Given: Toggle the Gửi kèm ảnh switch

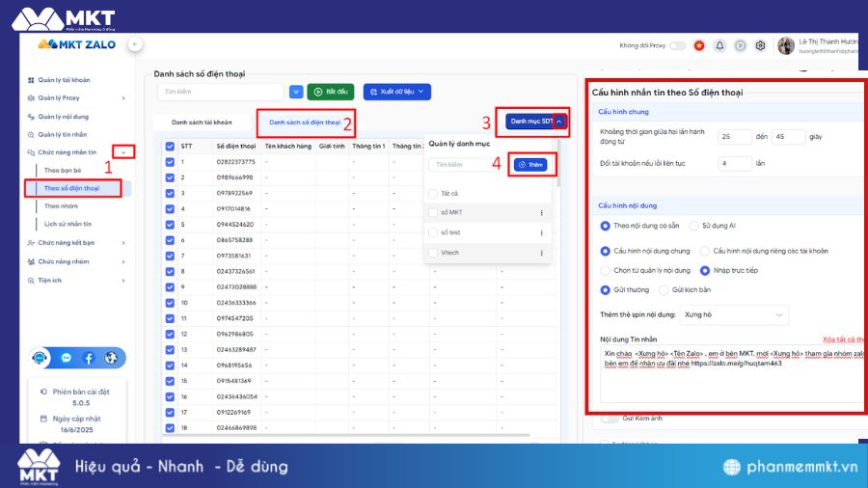Looking at the screenshot, I should 610,419.
